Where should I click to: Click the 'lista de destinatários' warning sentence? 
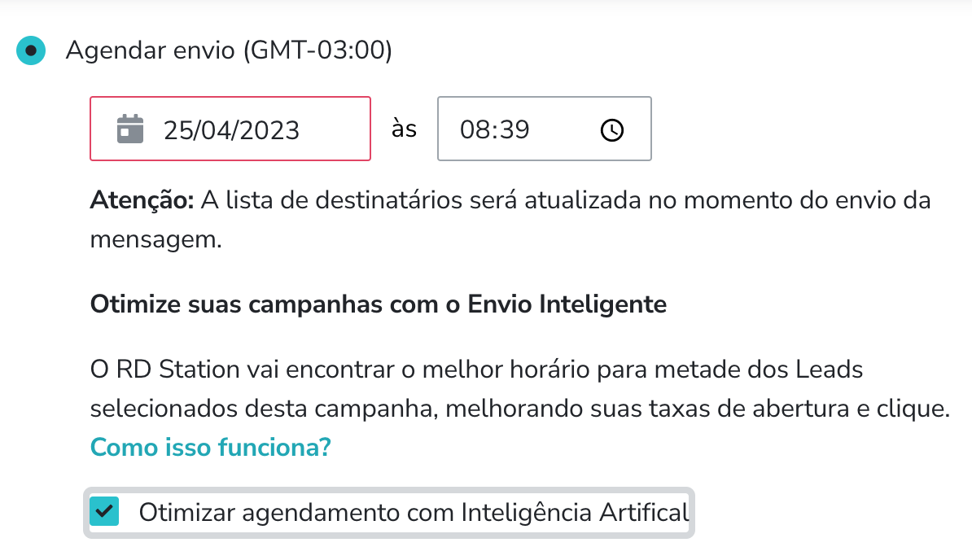[335, 201]
